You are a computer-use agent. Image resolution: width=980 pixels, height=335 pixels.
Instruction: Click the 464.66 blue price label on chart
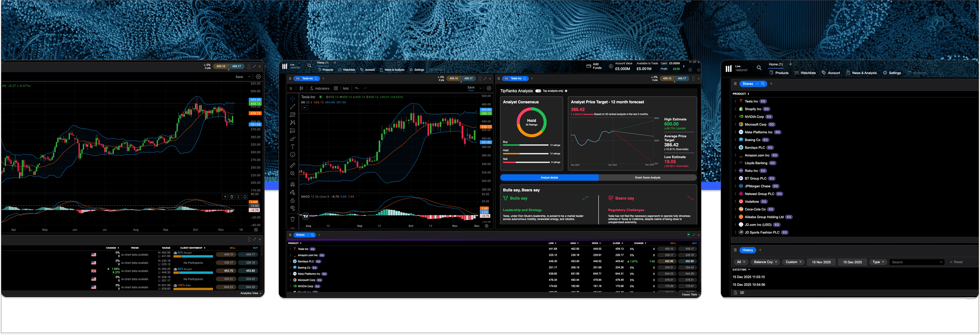(x=486, y=109)
